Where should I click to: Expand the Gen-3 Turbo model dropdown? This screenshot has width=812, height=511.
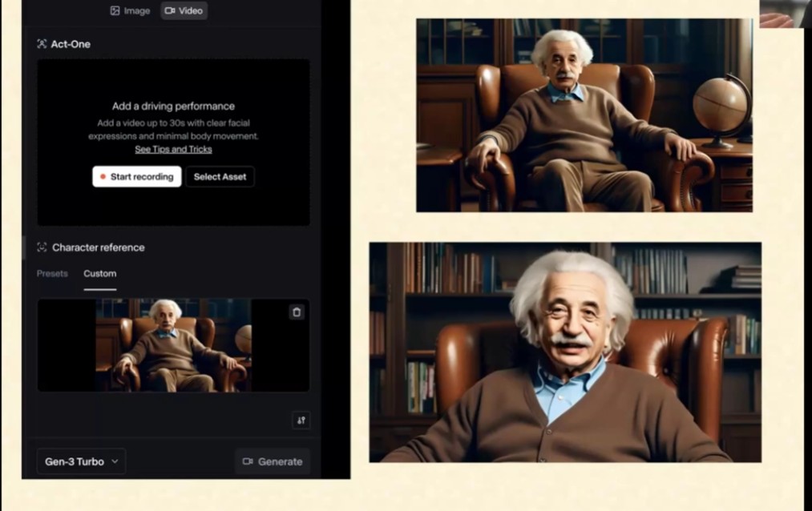pyautogui.click(x=81, y=461)
